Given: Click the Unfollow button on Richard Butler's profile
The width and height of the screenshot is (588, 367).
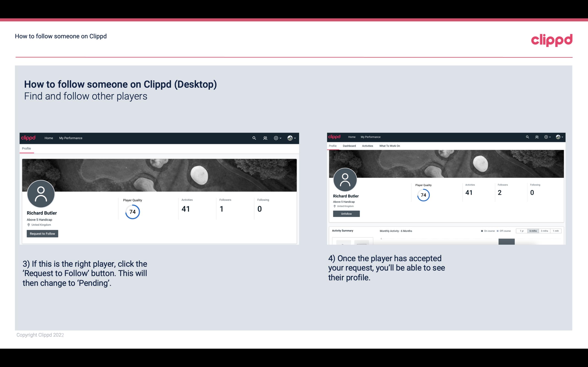Looking at the screenshot, I should click(346, 214).
